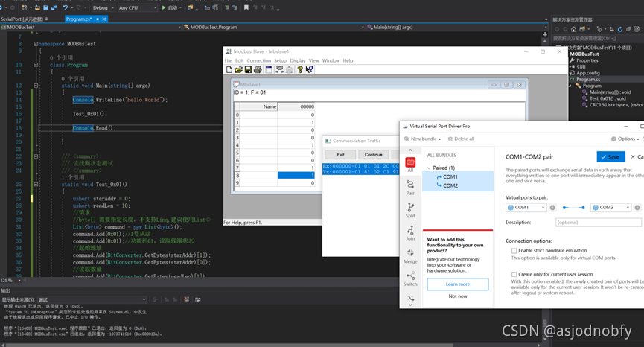Collapse the Paired (1) bundle group
This screenshot has width=644, height=347.
(429, 168)
